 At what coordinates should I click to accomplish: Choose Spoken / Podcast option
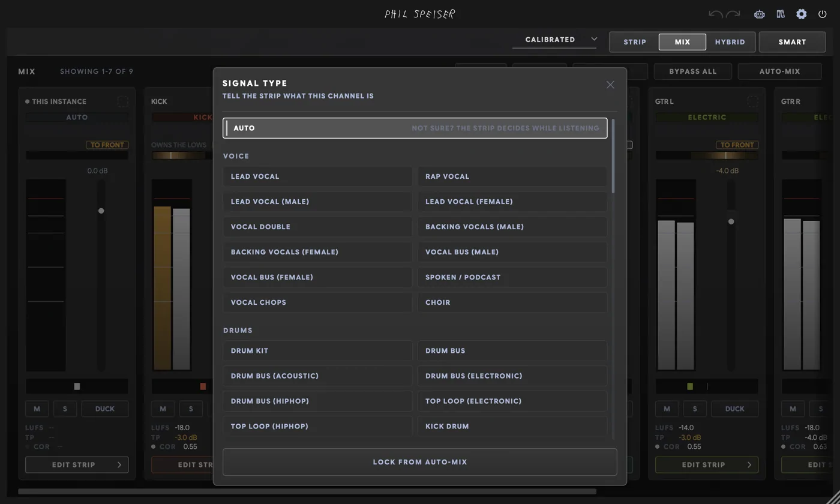512,277
